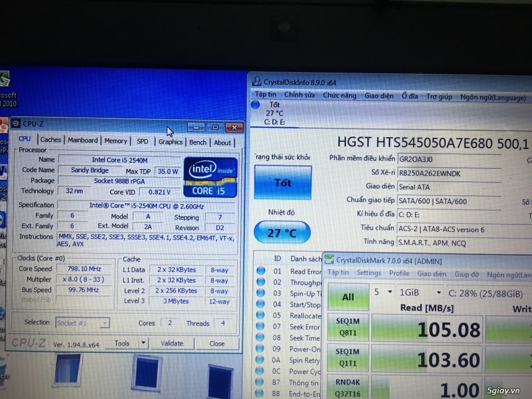Image resolution: width=532 pixels, height=399 pixels.
Task: Open Tập tin menu in CrystalDiskInfo
Action: (x=265, y=95)
